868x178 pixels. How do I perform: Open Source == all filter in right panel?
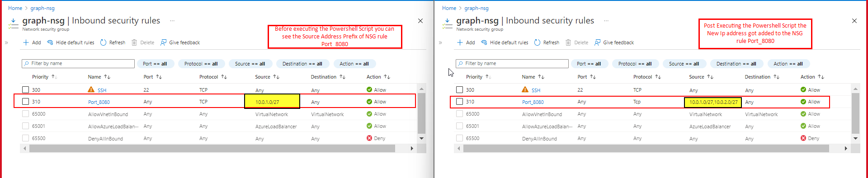click(684, 64)
